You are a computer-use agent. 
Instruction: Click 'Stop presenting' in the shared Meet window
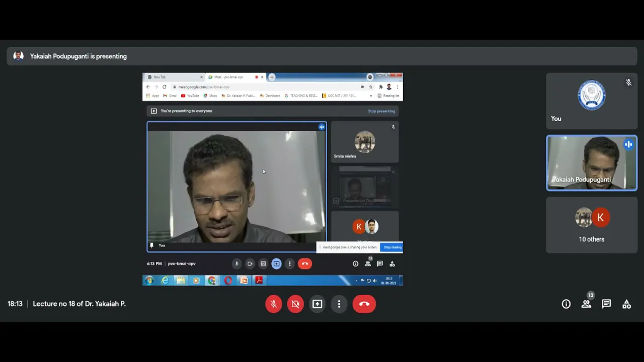coord(381,111)
